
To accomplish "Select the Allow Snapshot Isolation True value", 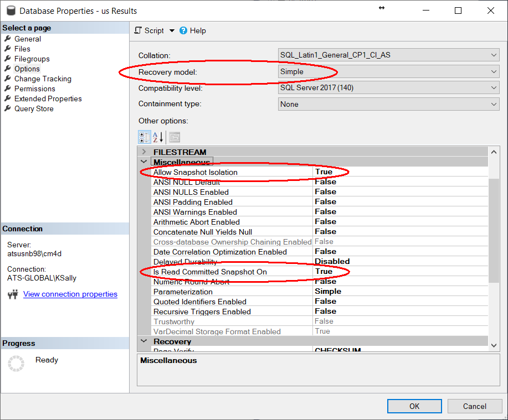I will pyautogui.click(x=324, y=172).
